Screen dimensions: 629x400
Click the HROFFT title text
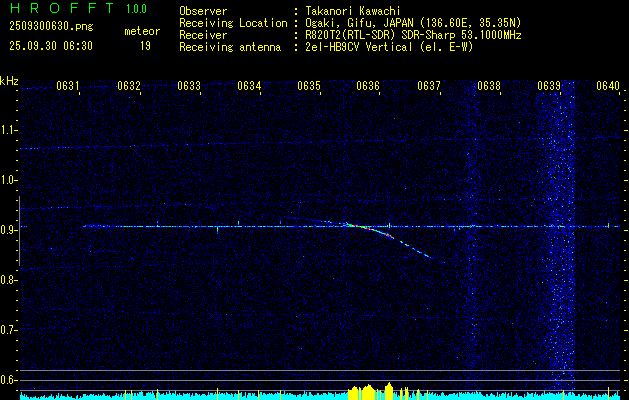click(61, 8)
